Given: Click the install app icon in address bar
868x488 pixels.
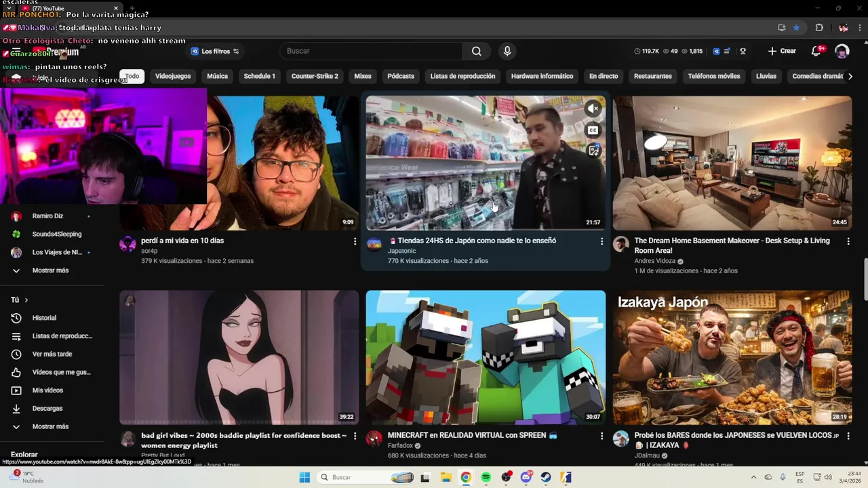Looking at the screenshot, I should (x=781, y=28).
